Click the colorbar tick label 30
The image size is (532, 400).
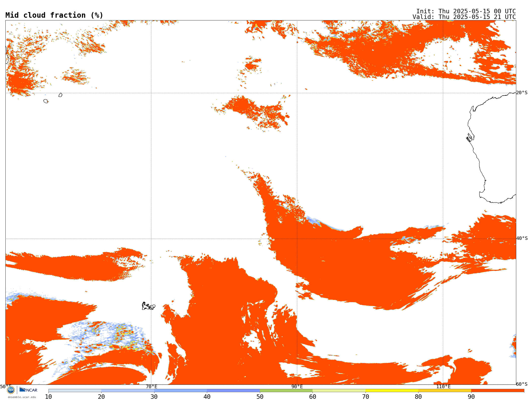pyautogui.click(x=154, y=397)
